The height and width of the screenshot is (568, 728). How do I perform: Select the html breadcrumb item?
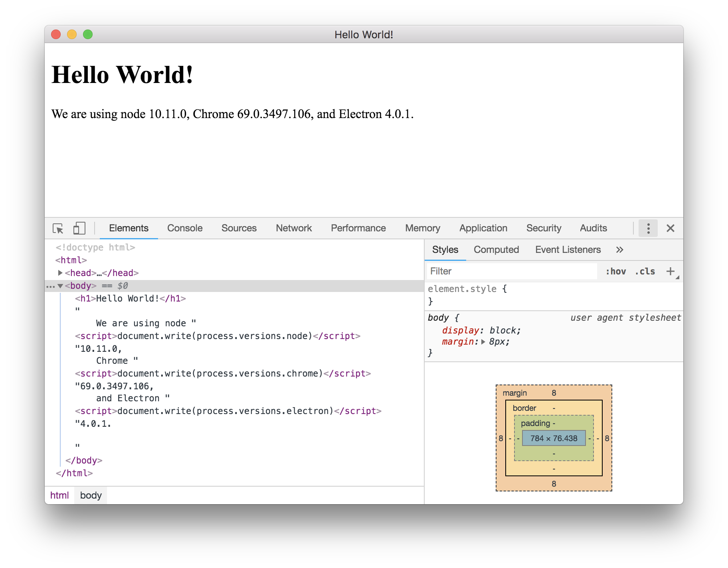point(59,495)
